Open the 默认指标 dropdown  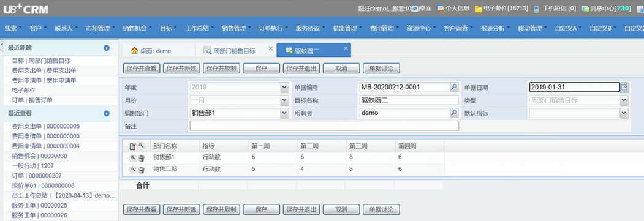[624, 113]
